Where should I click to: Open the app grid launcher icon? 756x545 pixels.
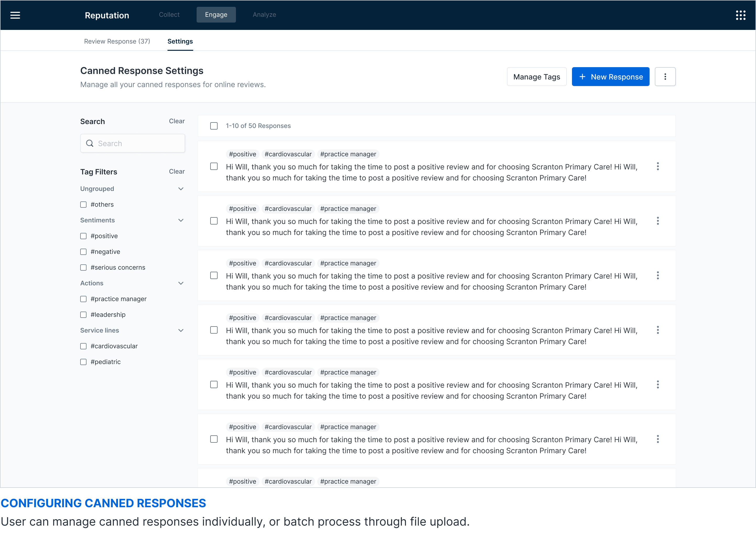(x=740, y=15)
